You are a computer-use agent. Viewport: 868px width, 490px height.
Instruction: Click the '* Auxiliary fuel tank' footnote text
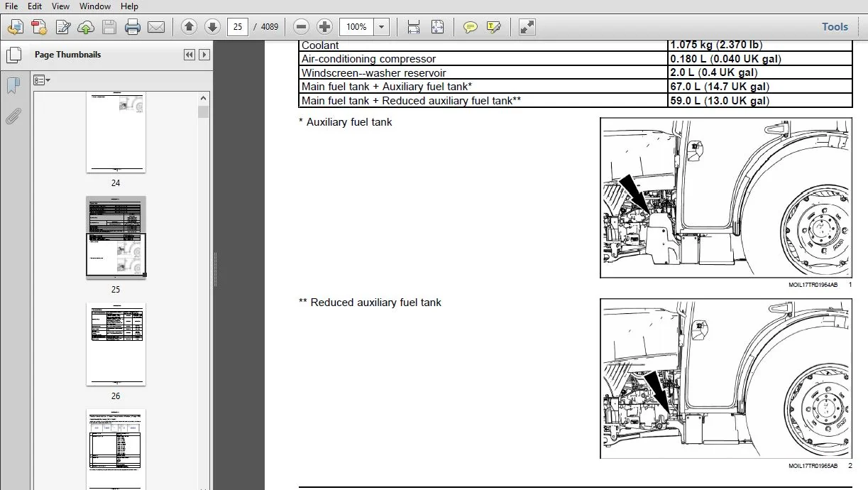(346, 122)
